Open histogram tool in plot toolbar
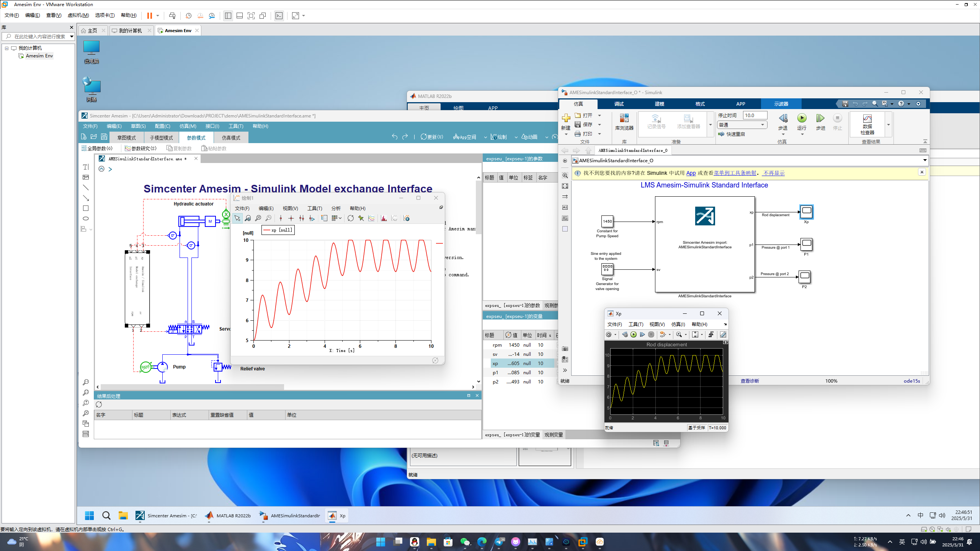This screenshot has width=980, height=551. point(384,218)
